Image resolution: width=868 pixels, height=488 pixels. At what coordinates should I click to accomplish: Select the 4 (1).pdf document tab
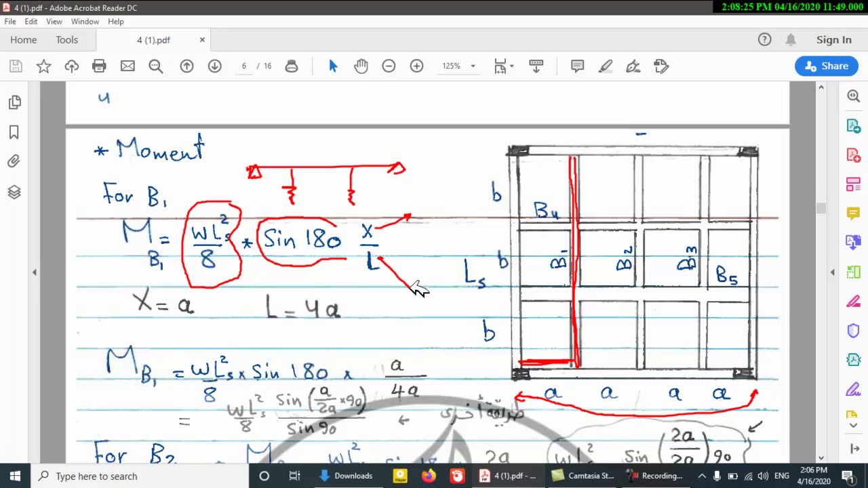coord(153,40)
